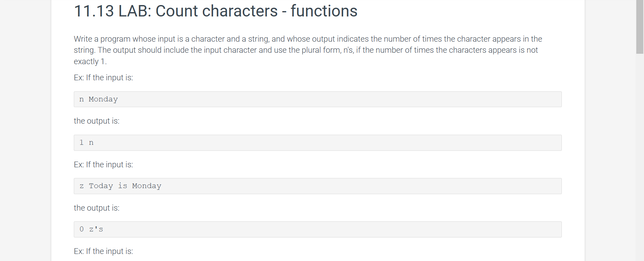
Task: Click "the output is:" label above "0 z's"
Action: click(97, 208)
